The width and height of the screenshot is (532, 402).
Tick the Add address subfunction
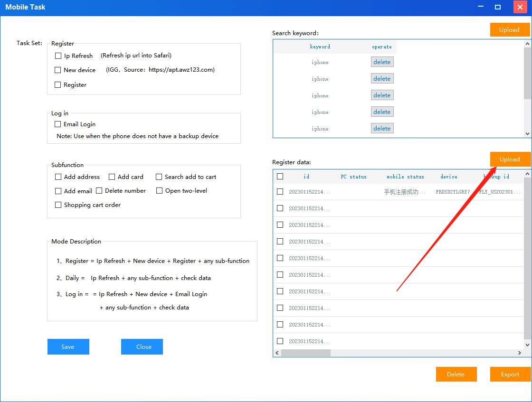coord(58,177)
